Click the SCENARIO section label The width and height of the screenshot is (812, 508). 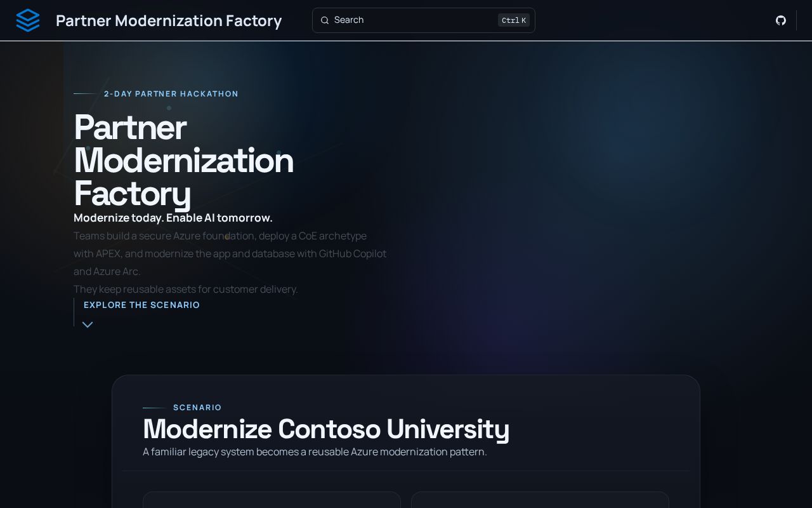pos(197,408)
